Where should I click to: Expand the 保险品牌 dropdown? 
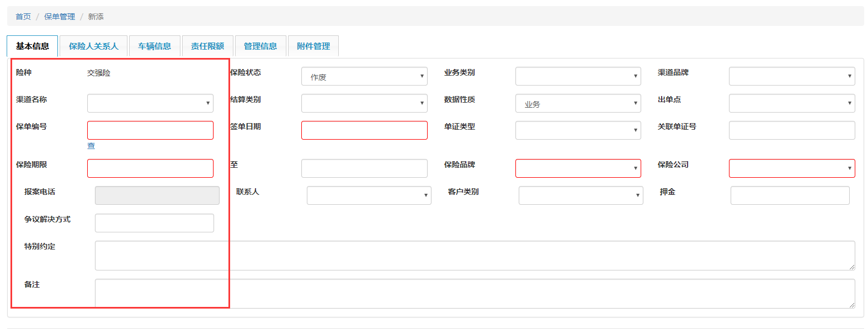(x=578, y=168)
